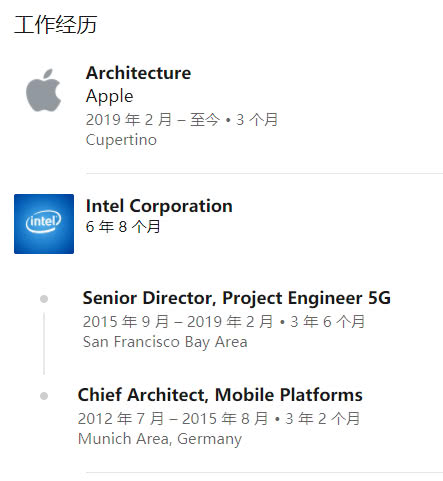Click the 2019 年 2 月 – 至今 date range
Screen dimensions: 443x481
point(153,120)
